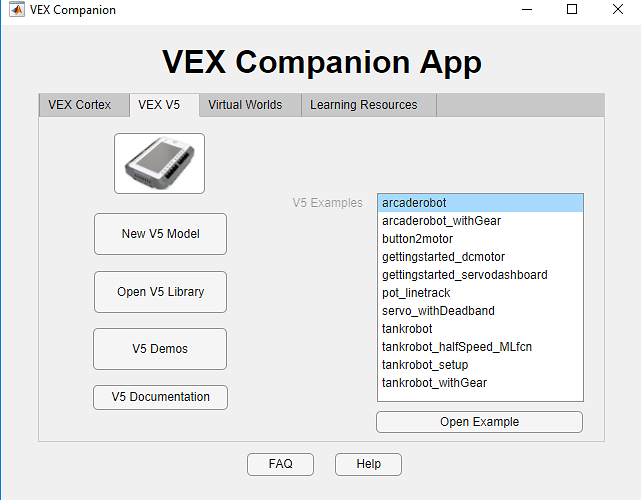Open the V5 Library
The height and width of the screenshot is (500, 641).
[x=160, y=292]
